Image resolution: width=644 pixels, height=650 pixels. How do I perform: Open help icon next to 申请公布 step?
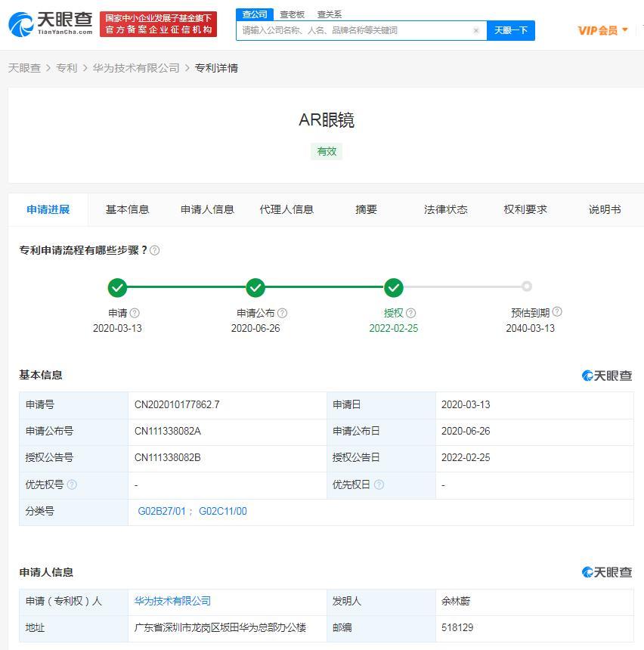(283, 313)
